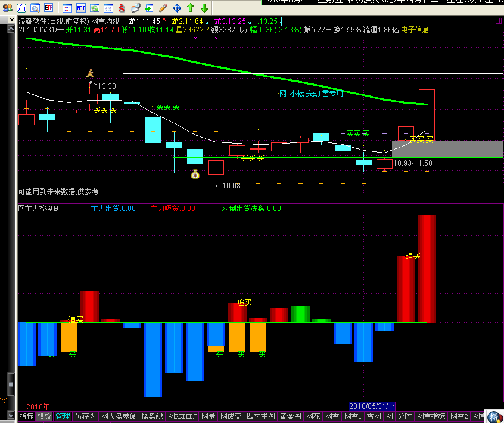The width and height of the screenshot is (504, 423).
Task: Open the user accounts icon in toolbar
Action: (7, 8)
